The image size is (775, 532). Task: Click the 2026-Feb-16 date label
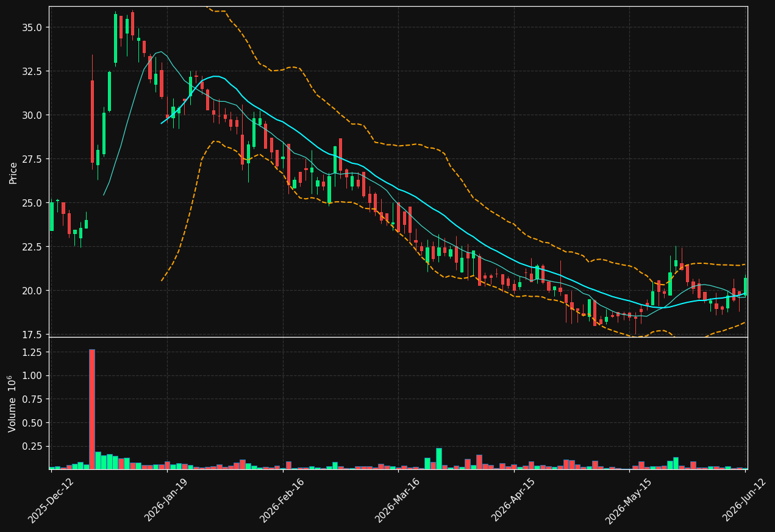(283, 500)
